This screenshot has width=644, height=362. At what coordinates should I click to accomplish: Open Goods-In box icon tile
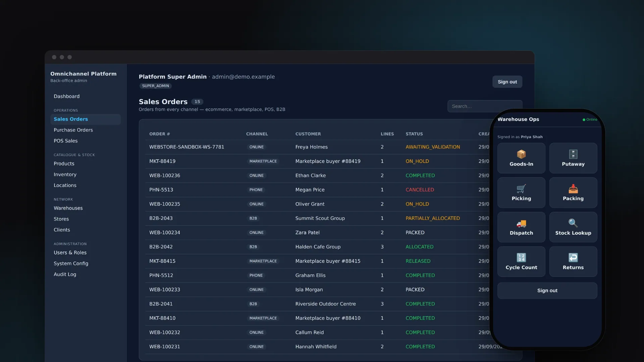point(521,158)
